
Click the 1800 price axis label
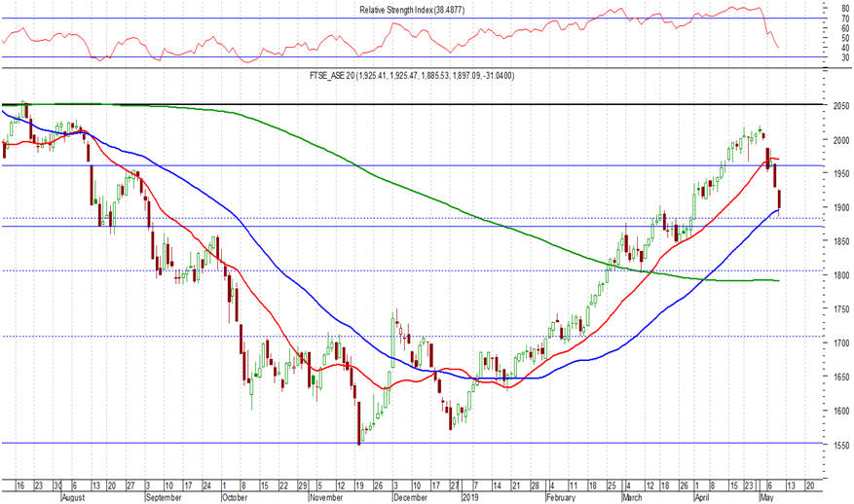point(841,274)
